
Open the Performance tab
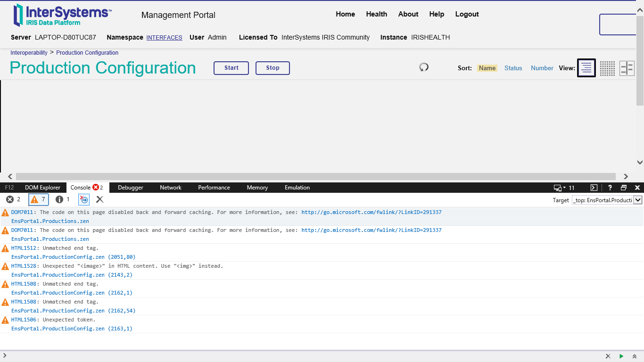pyautogui.click(x=214, y=188)
